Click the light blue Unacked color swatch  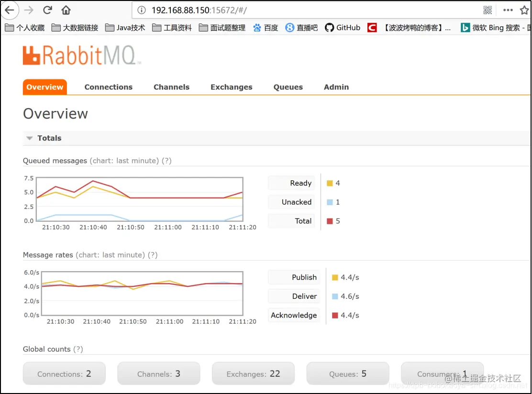click(x=330, y=202)
